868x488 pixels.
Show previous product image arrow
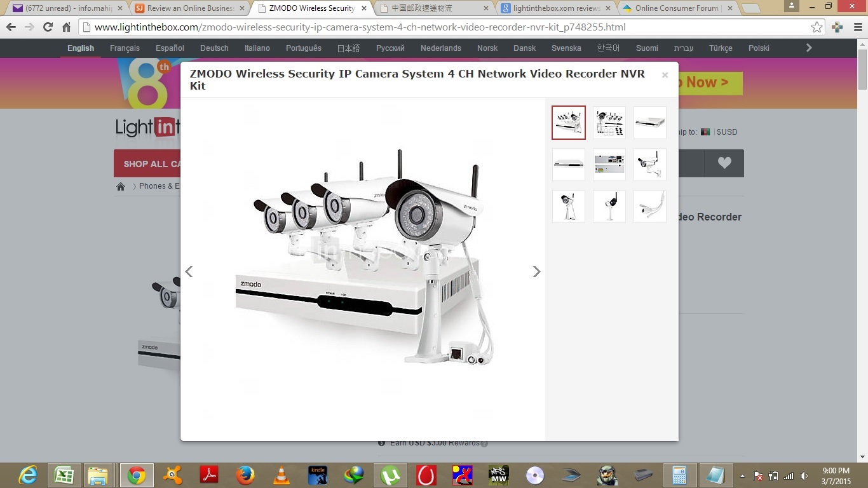189,272
